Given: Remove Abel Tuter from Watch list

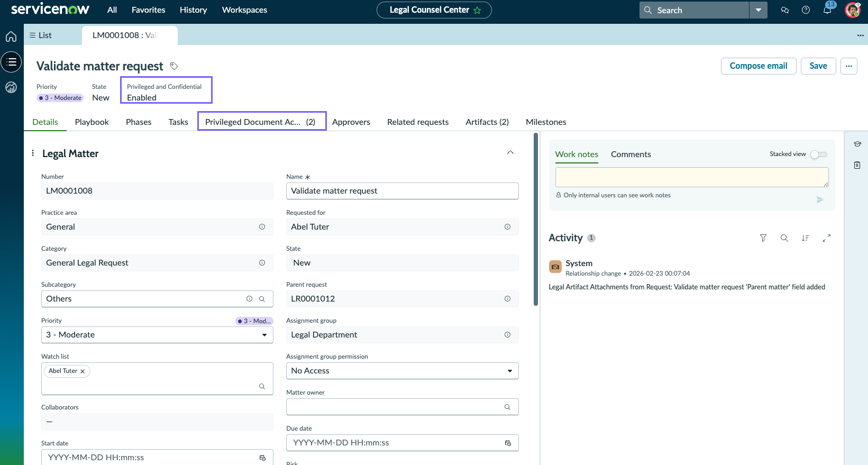Looking at the screenshot, I should pyautogui.click(x=83, y=371).
